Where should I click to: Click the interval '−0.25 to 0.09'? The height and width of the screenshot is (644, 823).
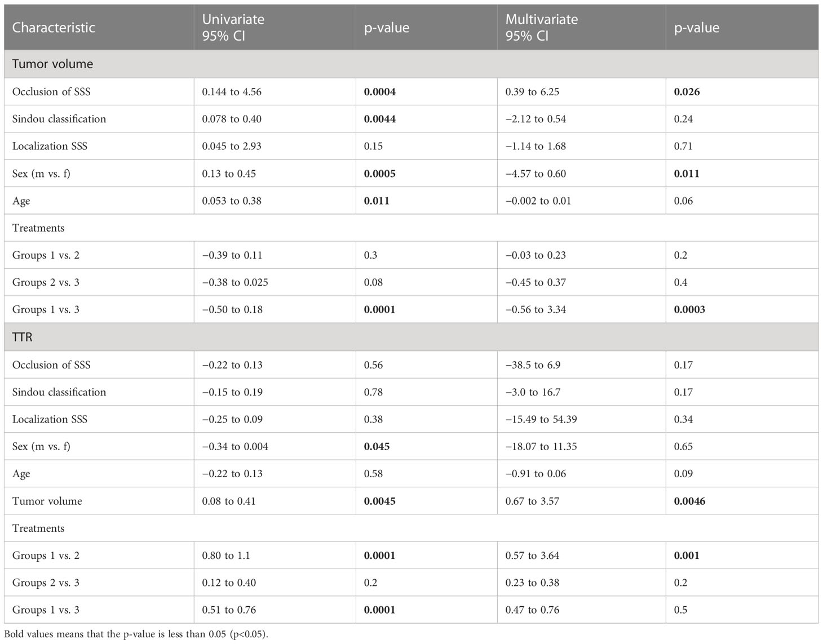(x=232, y=419)
